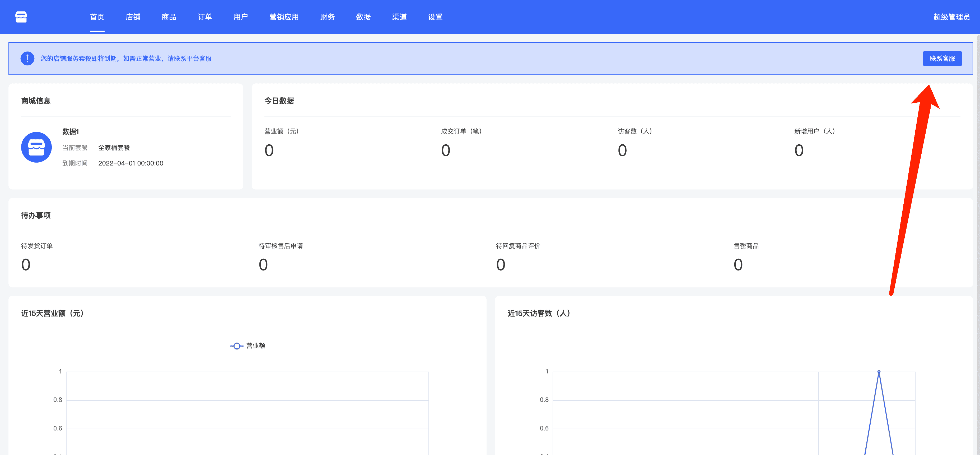Click the value under 新增用户（人）

coord(799,150)
